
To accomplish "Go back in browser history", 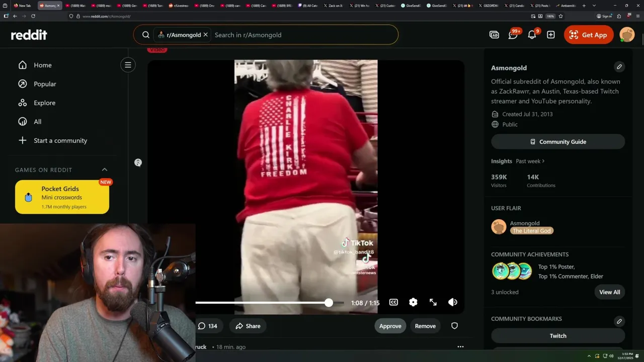I will pos(15,16).
